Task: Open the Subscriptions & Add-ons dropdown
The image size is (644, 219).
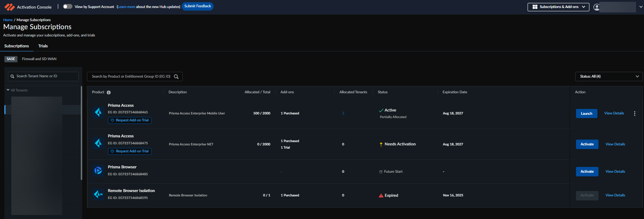Action: 558,7
